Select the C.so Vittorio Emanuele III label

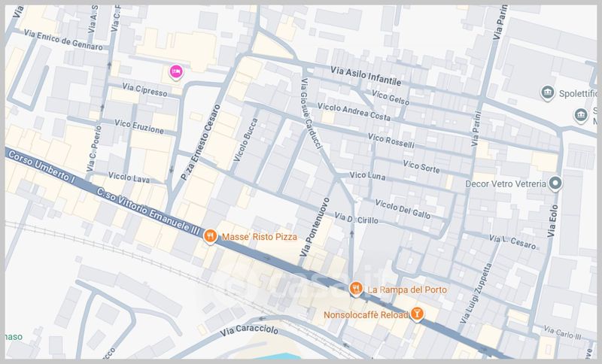148,211
